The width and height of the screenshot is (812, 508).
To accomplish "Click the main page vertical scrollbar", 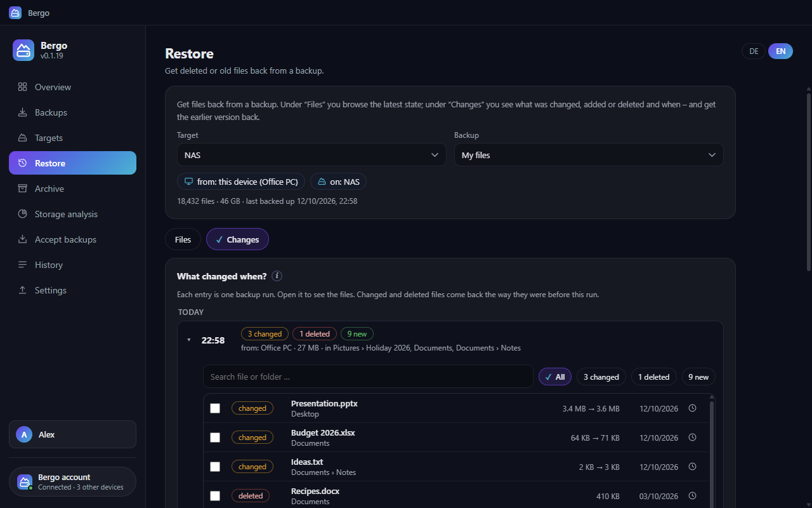I will [809, 183].
